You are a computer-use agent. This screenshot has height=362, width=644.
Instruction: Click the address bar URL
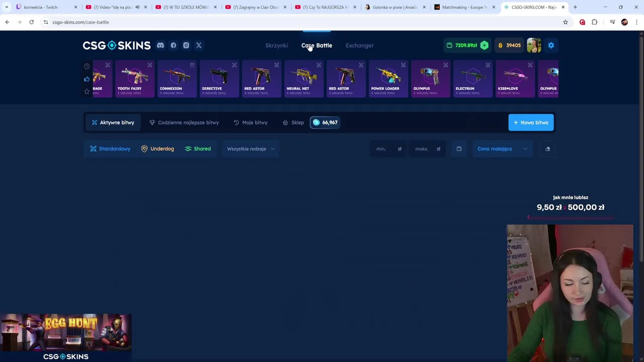(x=80, y=22)
